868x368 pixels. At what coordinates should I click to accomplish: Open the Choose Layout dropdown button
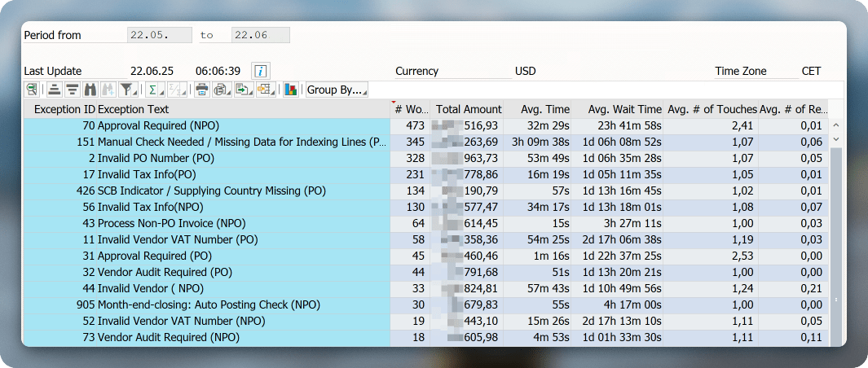point(266,90)
